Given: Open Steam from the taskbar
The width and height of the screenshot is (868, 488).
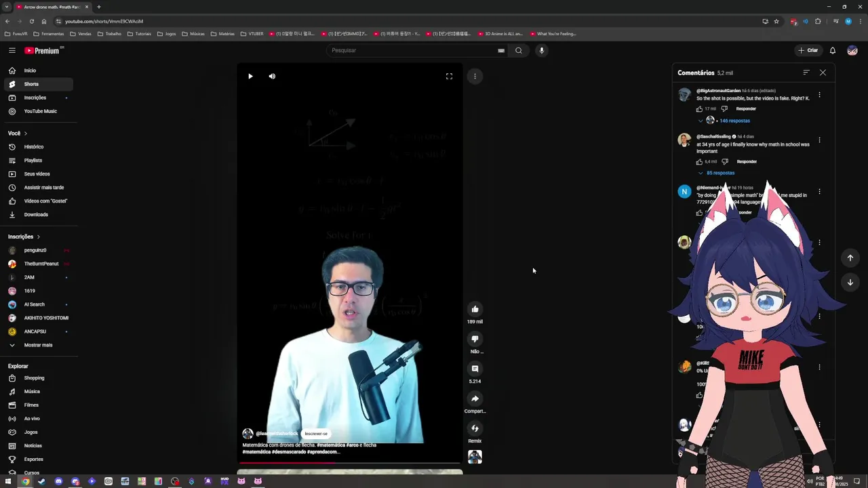Looking at the screenshot, I should (41, 481).
